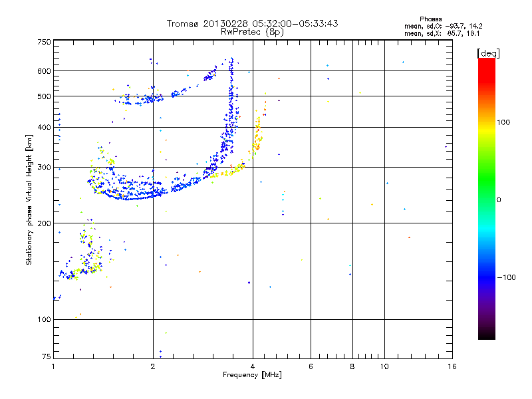Click the rainbow phase colorbar
Image resolution: width=532 pixels, height=399 pixels.
tap(487, 199)
